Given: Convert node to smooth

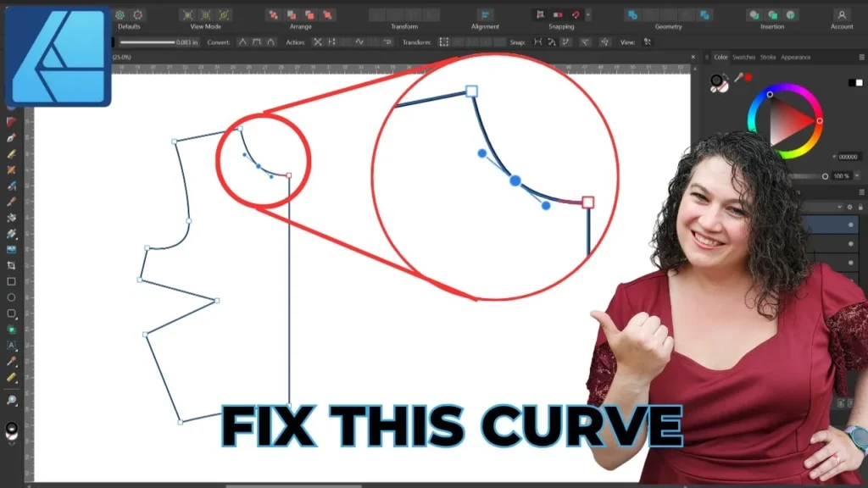Looking at the screenshot, I should click(x=256, y=42).
